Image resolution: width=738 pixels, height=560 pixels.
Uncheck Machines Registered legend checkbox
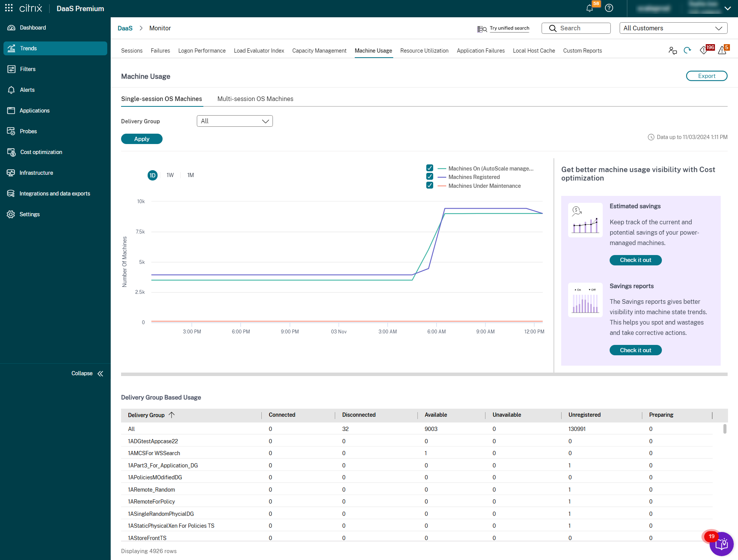tap(430, 177)
